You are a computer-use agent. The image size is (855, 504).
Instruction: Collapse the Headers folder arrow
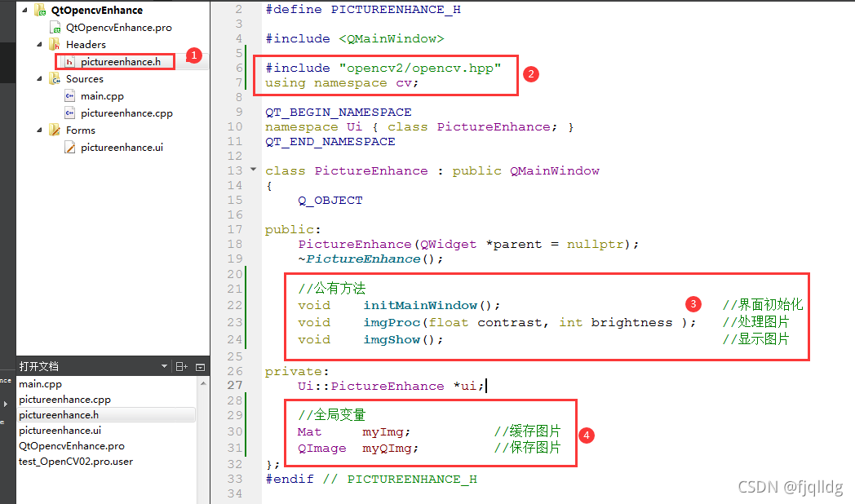click(x=39, y=44)
